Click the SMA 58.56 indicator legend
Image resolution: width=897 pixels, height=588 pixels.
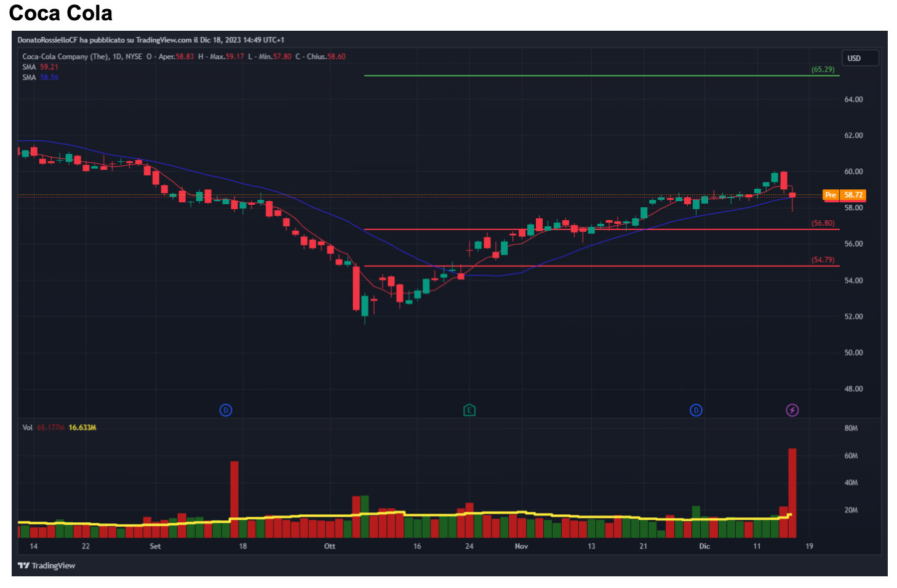point(40,77)
